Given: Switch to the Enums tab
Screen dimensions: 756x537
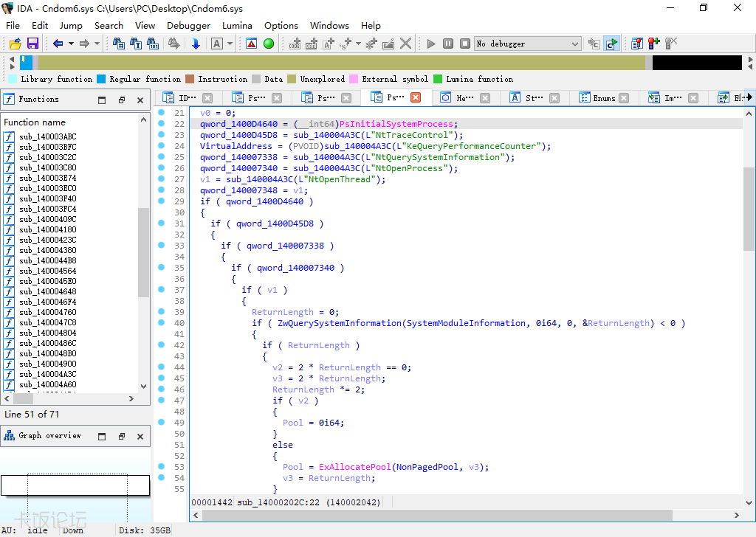Looking at the screenshot, I should click(603, 98).
